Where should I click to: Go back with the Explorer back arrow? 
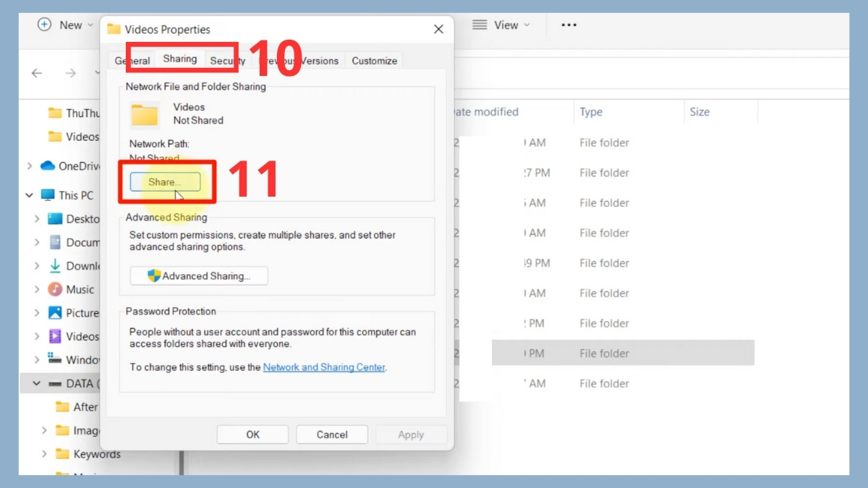coord(37,73)
